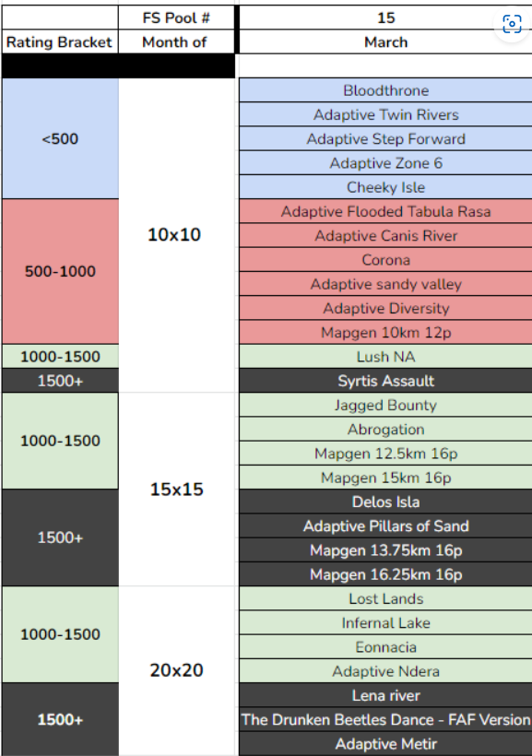532x756 pixels.
Task: Select the 20x20 map size cell
Action: [176, 670]
